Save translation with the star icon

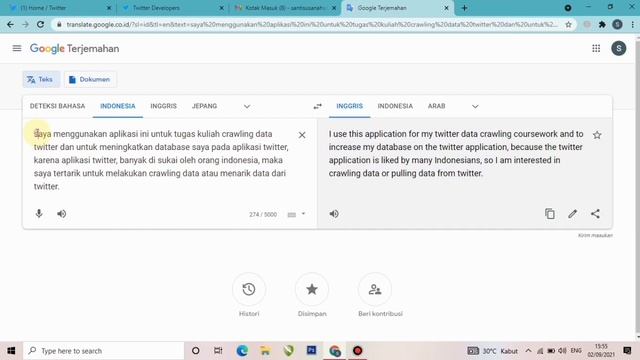pyautogui.click(x=597, y=135)
